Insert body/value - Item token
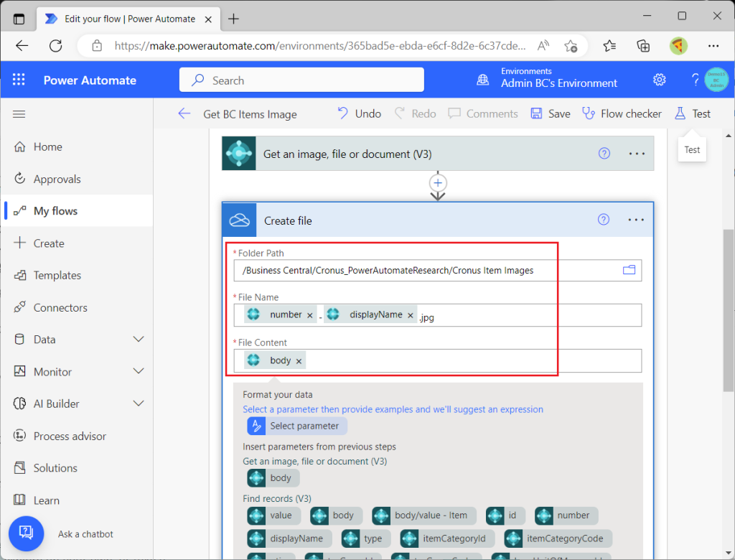The height and width of the screenshot is (560, 735). 423,515
